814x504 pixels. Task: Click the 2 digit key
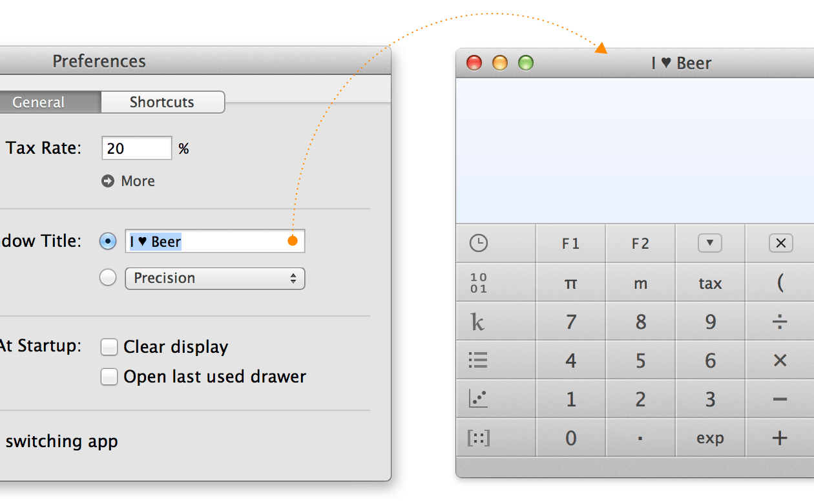pos(640,399)
